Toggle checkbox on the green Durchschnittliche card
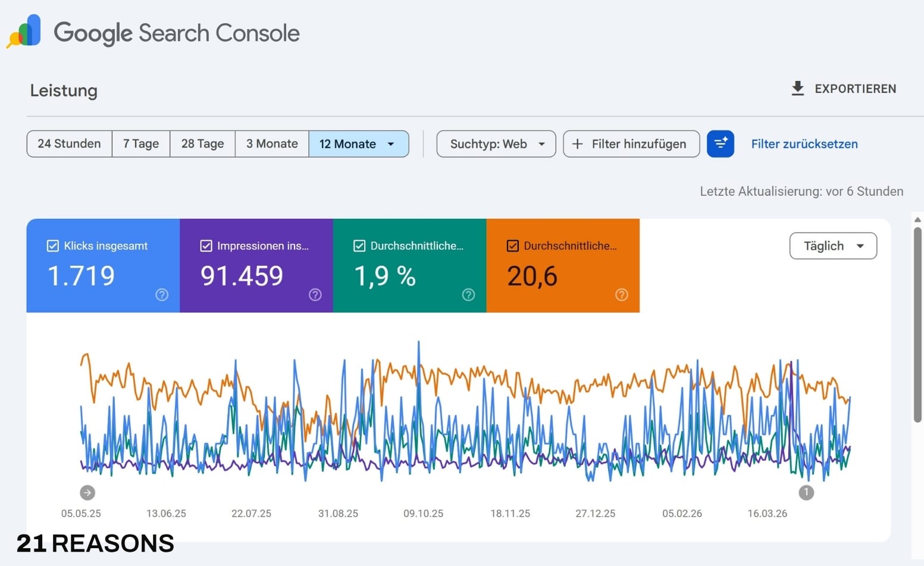Image resolution: width=924 pixels, height=566 pixels. pos(359,246)
